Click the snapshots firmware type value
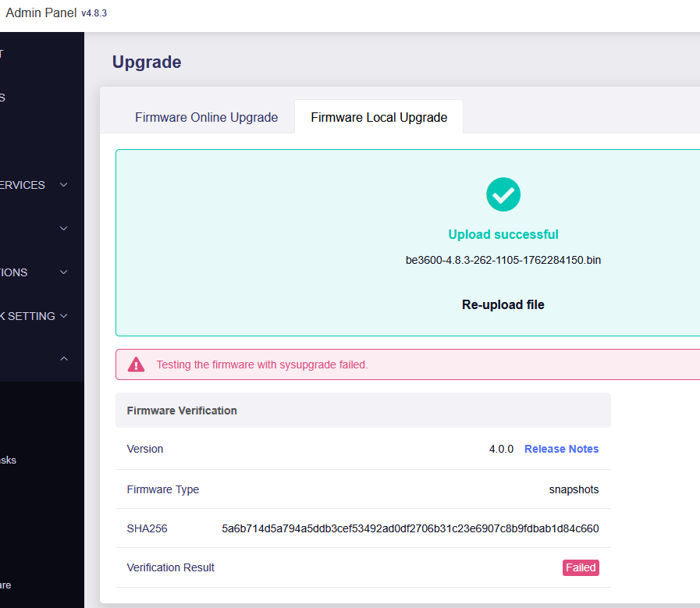The width and height of the screenshot is (700, 608). pyautogui.click(x=574, y=489)
